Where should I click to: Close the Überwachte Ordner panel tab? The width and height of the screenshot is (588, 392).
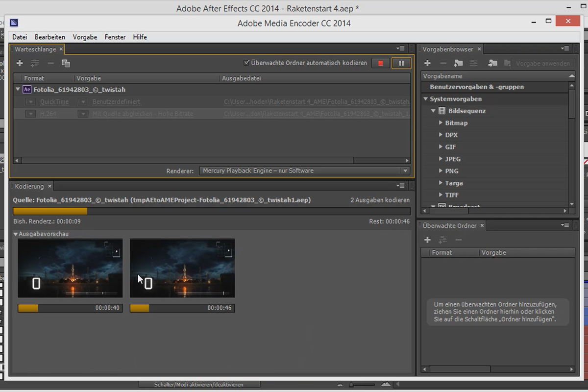482,225
